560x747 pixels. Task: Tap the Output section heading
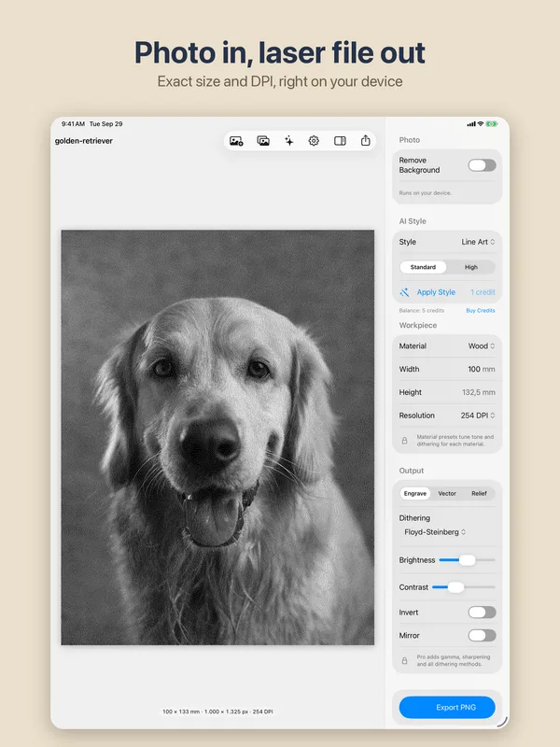coord(412,471)
